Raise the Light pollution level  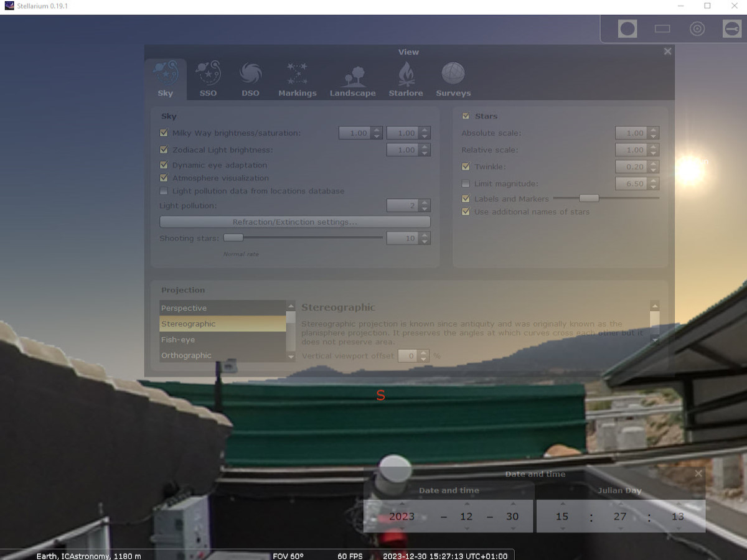[425, 202]
